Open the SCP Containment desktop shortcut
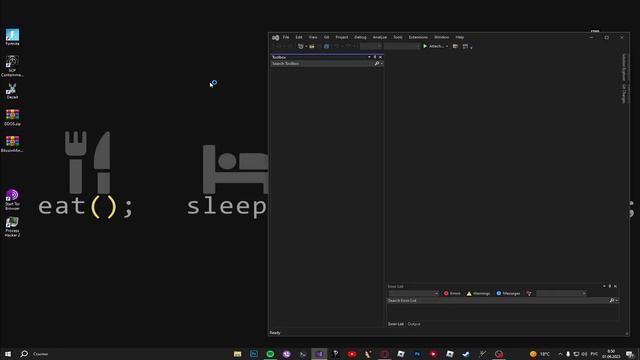This screenshot has height=360, width=640. 12,66
